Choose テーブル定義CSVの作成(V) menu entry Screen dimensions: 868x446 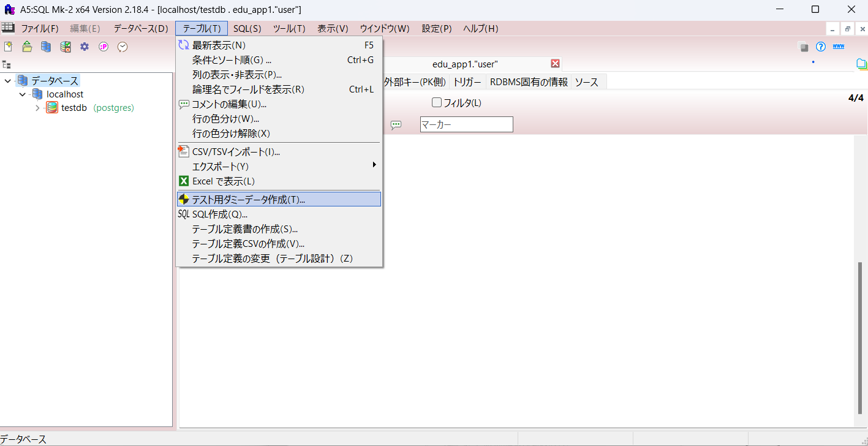point(279,244)
